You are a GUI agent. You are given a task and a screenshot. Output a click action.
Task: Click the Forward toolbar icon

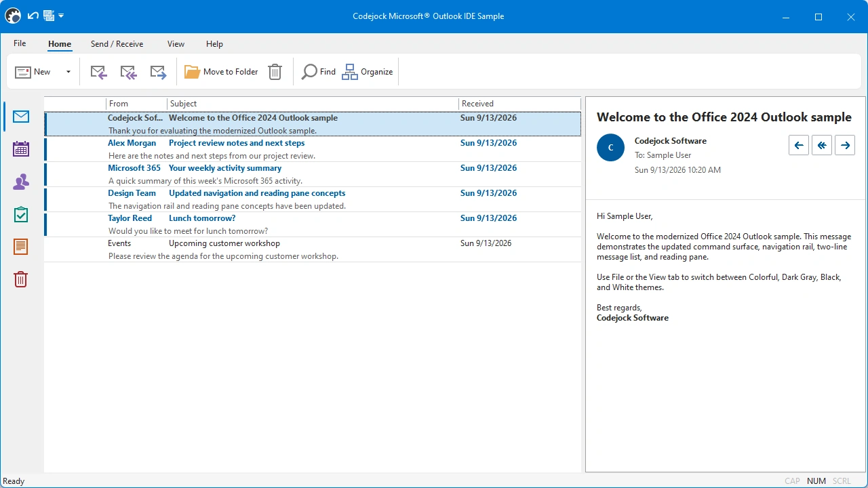click(x=159, y=72)
